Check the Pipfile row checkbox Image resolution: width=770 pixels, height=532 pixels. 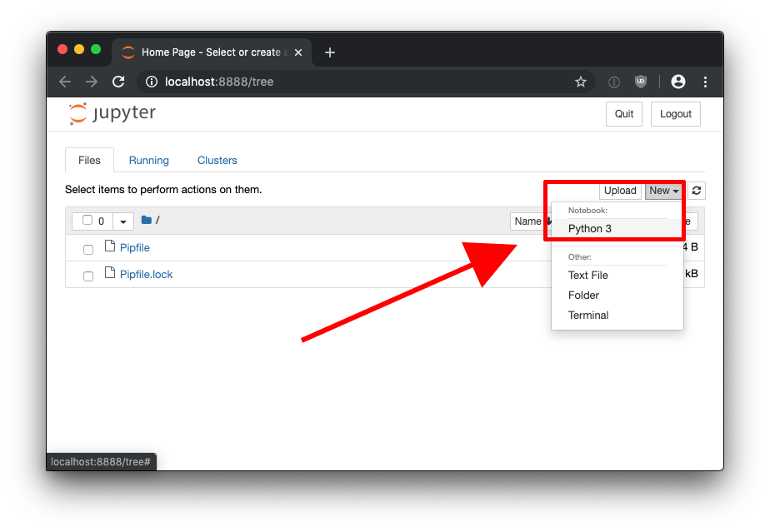(x=88, y=249)
